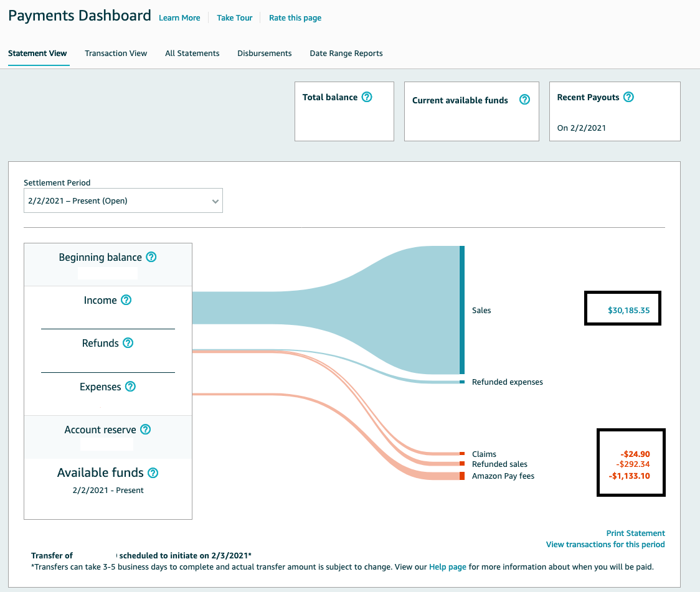Open the Recent Payouts help icon
The height and width of the screenshot is (592, 700).
(x=628, y=97)
